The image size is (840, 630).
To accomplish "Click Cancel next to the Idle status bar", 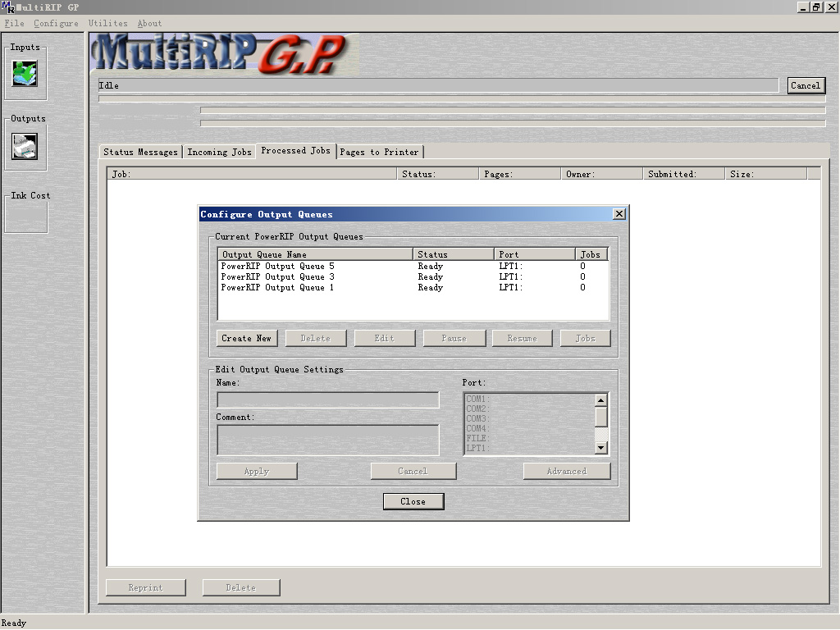I will click(806, 85).
